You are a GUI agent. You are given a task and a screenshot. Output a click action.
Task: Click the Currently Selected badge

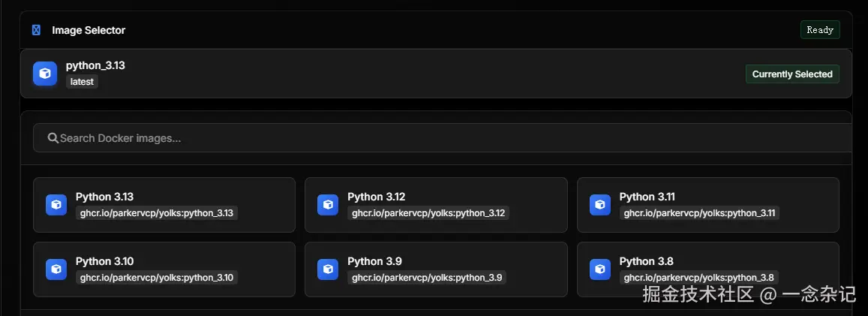(792, 74)
